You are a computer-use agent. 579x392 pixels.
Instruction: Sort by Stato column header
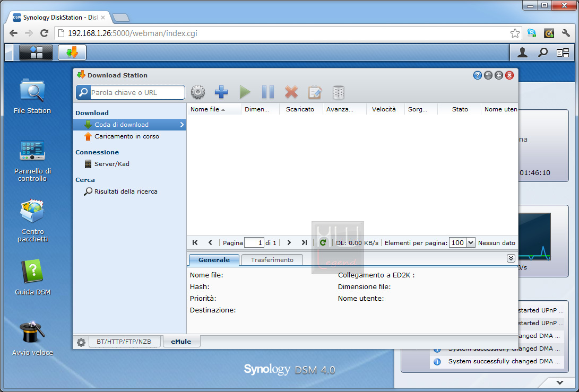click(460, 109)
